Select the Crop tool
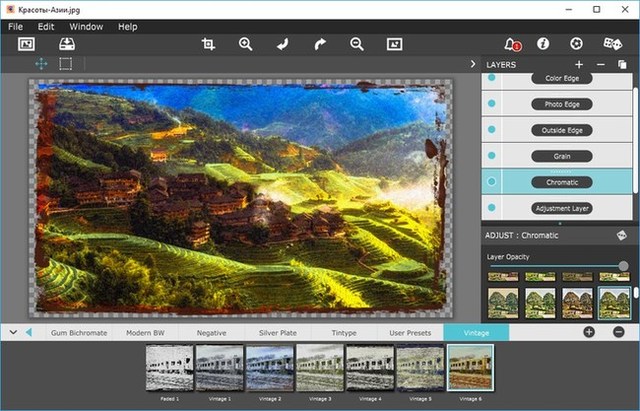 tap(208, 44)
